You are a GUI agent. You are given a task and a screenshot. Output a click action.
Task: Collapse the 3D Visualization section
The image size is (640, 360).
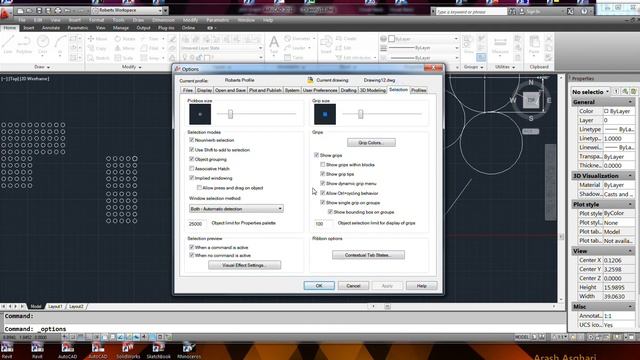pos(631,176)
